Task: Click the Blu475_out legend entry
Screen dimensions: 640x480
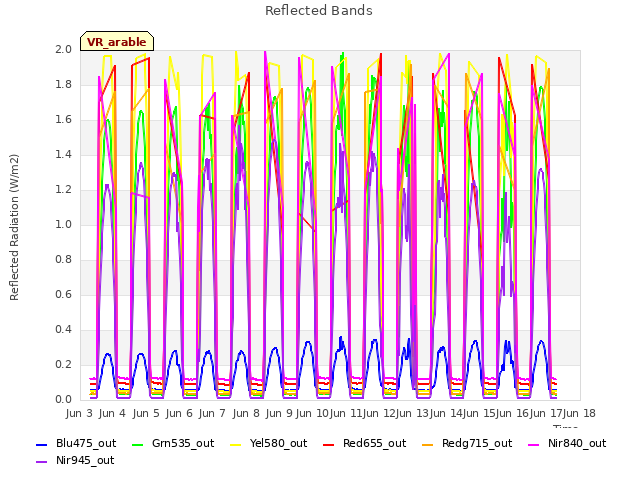Action: [x=76, y=444]
